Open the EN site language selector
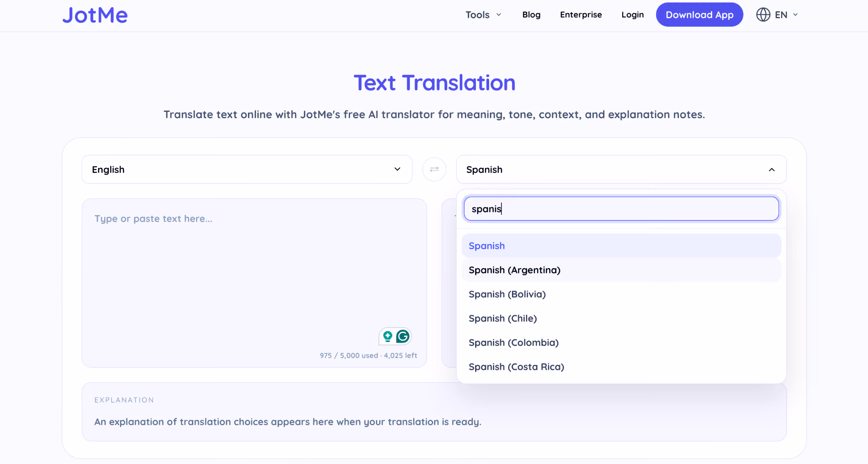Viewport: 868px width, 464px height. 778,15
